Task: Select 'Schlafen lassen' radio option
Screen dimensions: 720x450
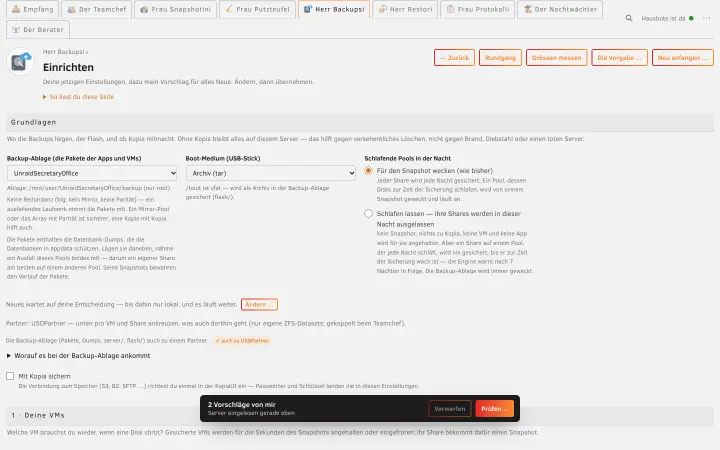Action: [368, 214]
